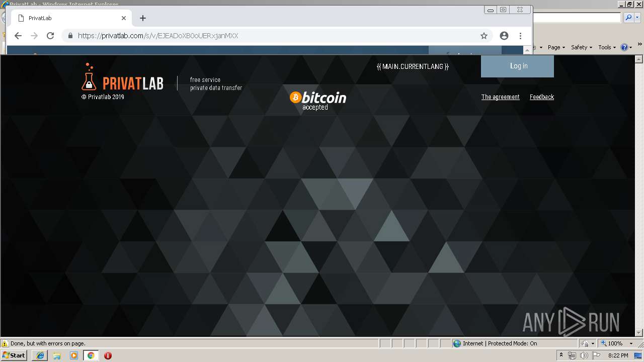Expand the IE search provider dropdown
This screenshot has width=644, height=362.
click(x=637, y=18)
